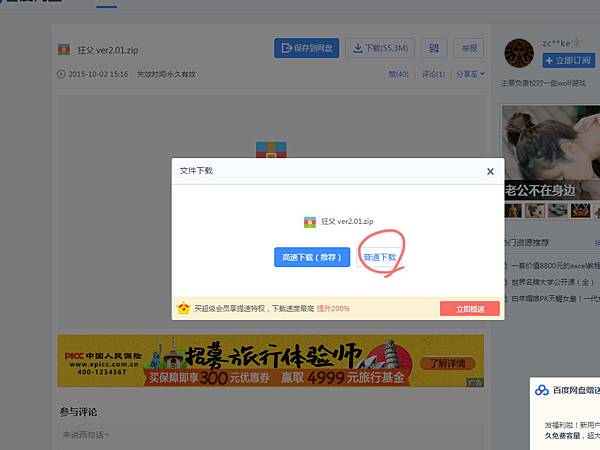This screenshot has height=450, width=600.
Task: Open the 评论(1) comments link
Action: 433,74
